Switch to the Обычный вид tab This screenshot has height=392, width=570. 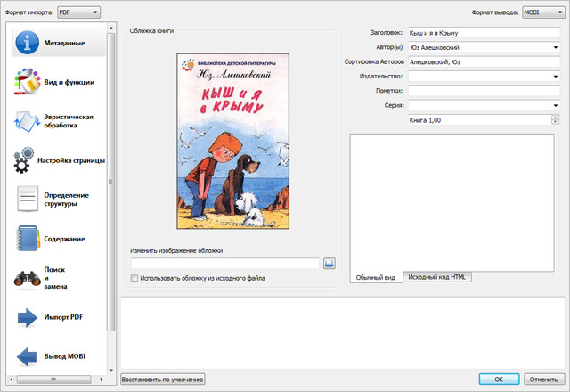coord(375,277)
